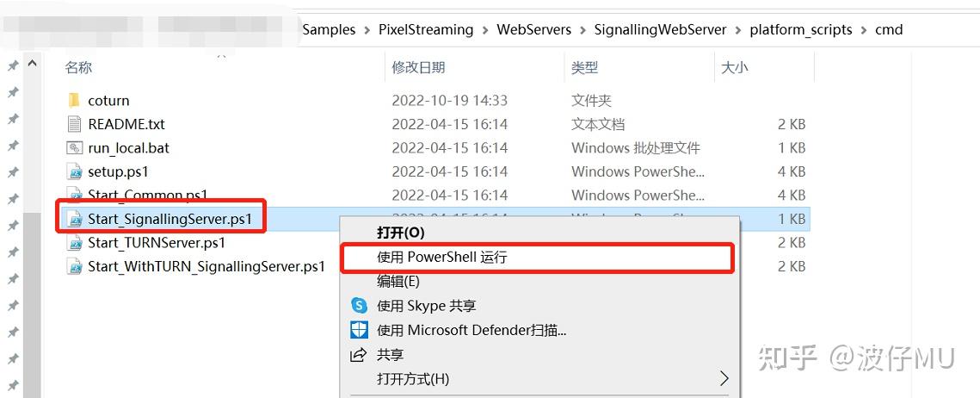Select the Start_SignallingServer.ps1 file
The height and width of the screenshot is (398, 980).
pos(169,219)
